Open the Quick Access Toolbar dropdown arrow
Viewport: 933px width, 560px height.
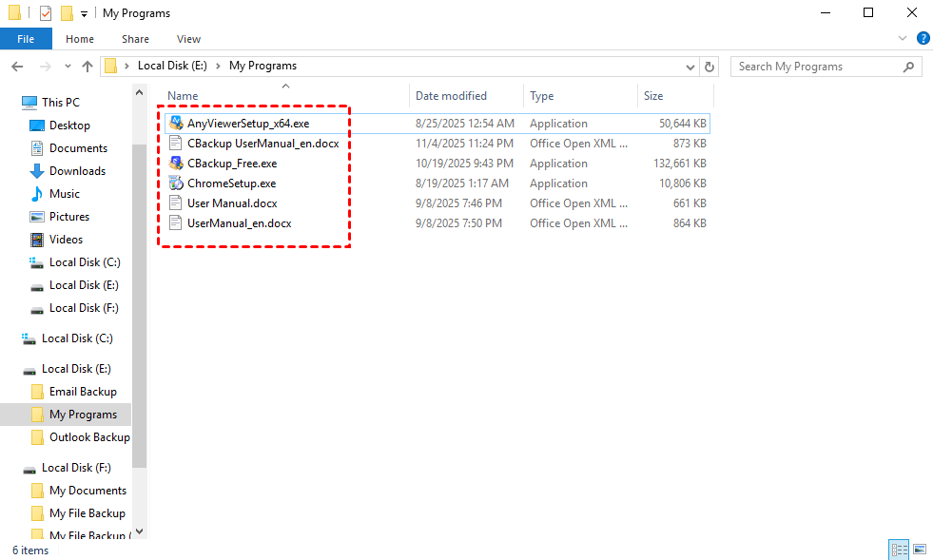pyautogui.click(x=85, y=13)
